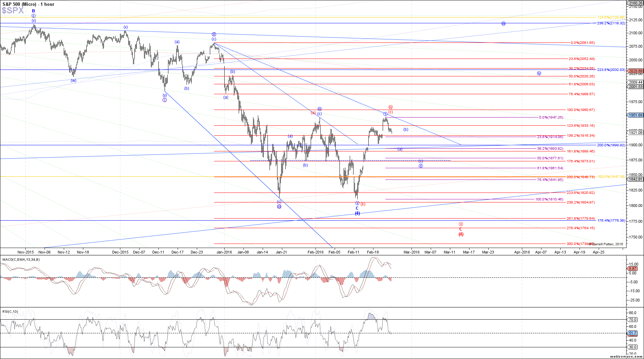Select the blue 238.2%(2118.32) extension label
Image resolution: width=644 pixels, height=359 pixels.
tap(611, 23)
